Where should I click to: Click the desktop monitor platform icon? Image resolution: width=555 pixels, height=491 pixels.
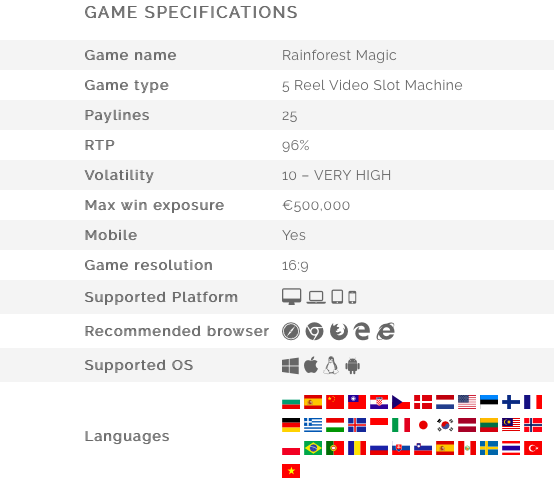pyautogui.click(x=291, y=297)
